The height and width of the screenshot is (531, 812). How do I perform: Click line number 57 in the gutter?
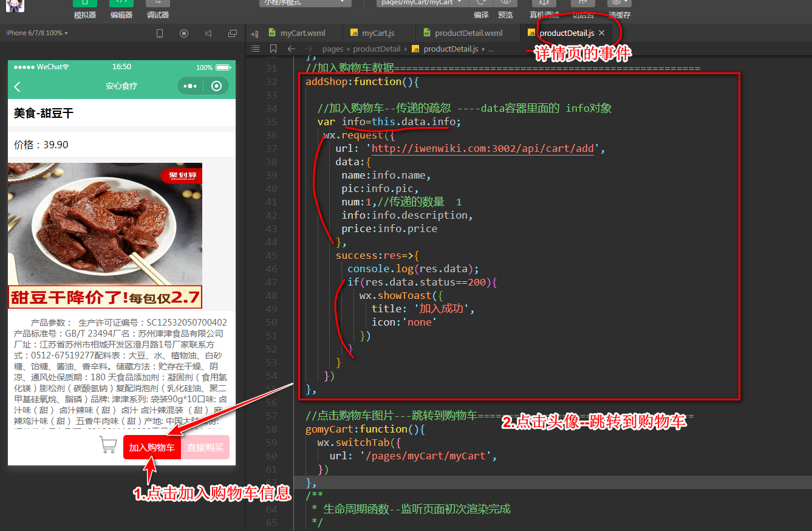(x=271, y=416)
